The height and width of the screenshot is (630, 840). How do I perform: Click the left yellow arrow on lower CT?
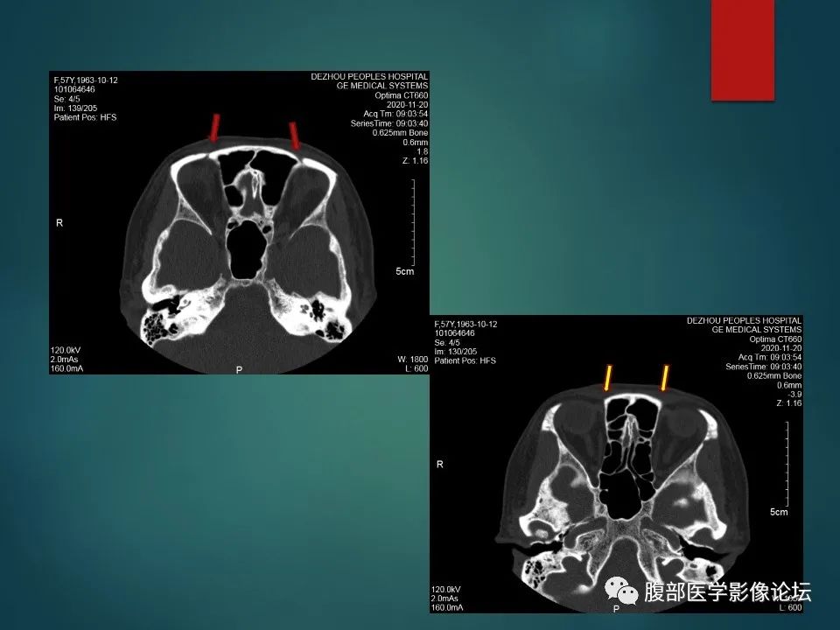click(607, 378)
